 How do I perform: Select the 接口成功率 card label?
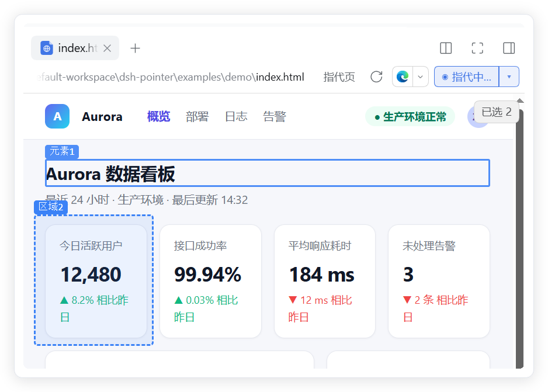tap(200, 245)
